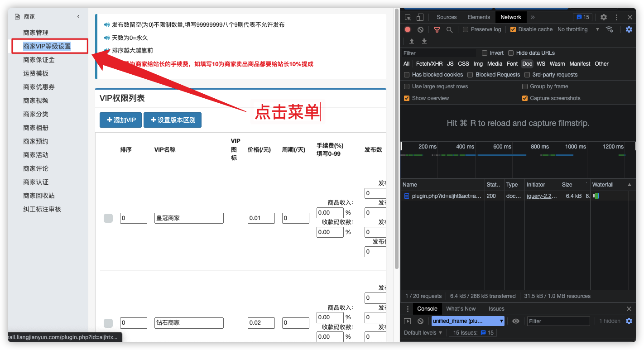
Task: Sort by the Waterfall column arrow
Action: click(630, 185)
